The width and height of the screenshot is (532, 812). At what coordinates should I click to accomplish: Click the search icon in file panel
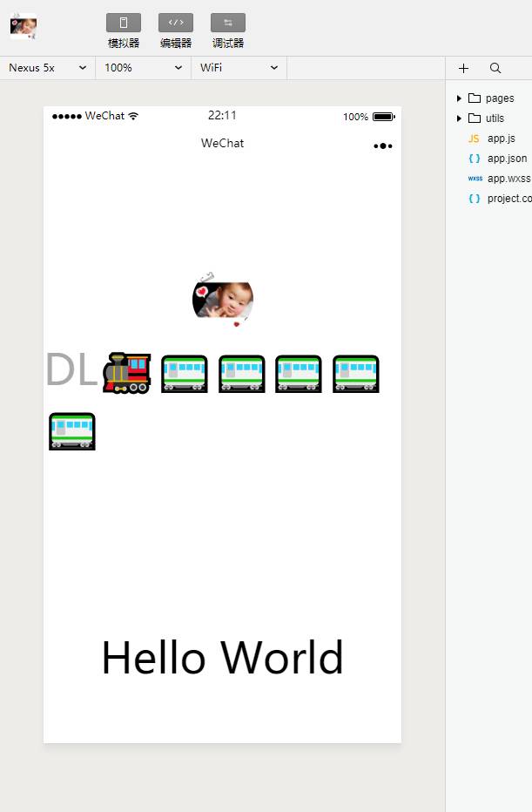(x=495, y=68)
